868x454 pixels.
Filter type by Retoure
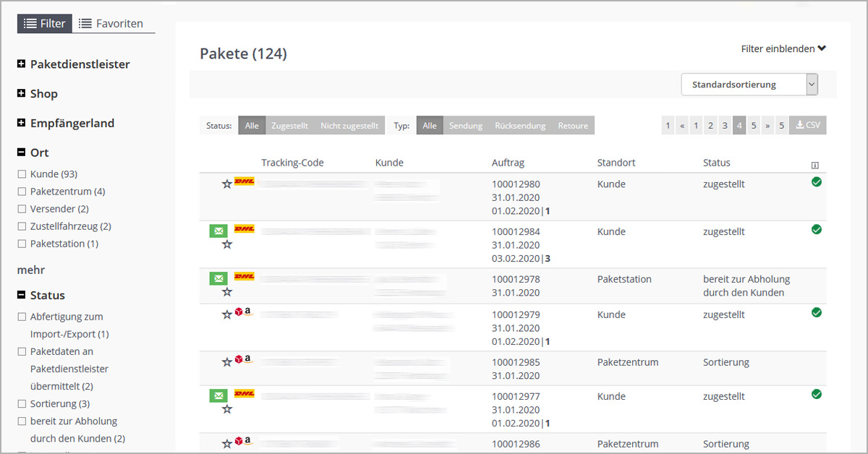click(573, 126)
